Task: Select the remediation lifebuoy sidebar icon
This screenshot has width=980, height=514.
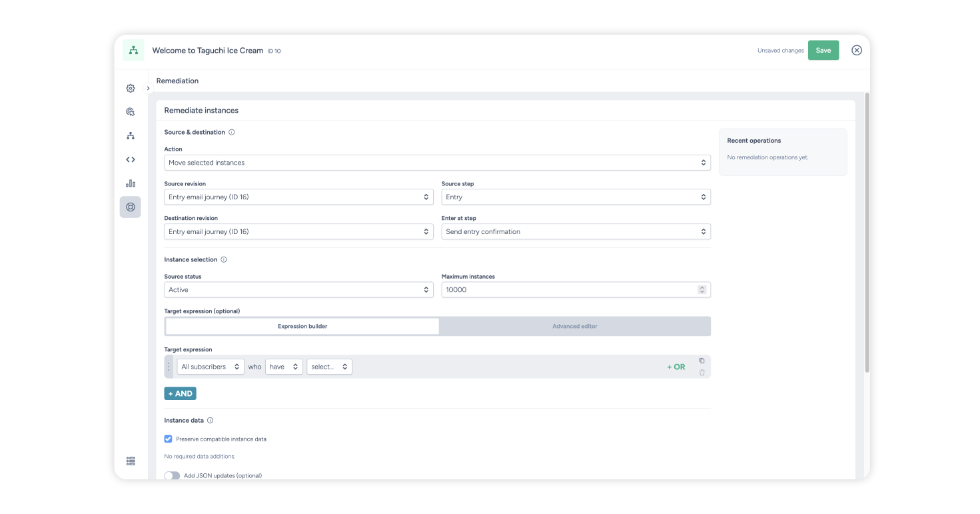Action: (131, 207)
